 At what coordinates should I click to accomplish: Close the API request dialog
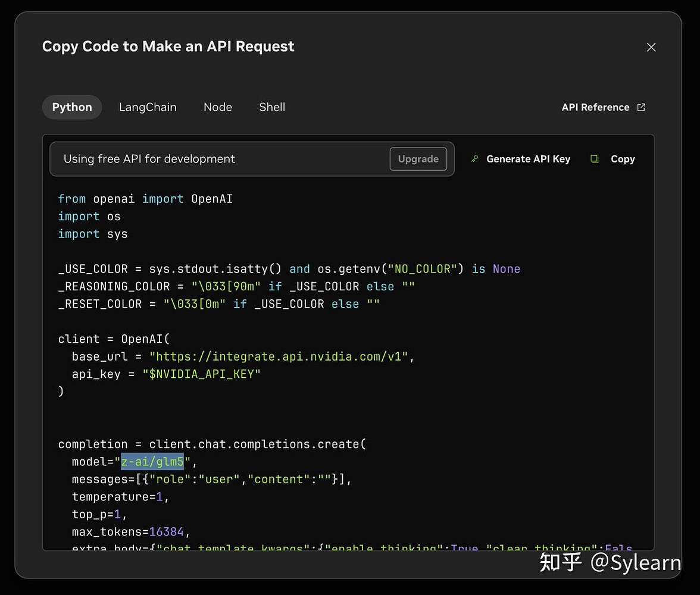[651, 47]
